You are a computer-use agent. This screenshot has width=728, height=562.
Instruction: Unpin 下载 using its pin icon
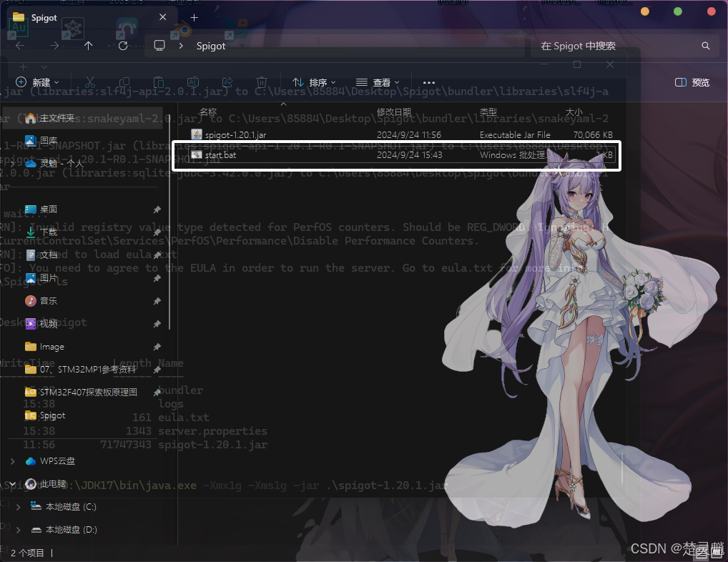pyautogui.click(x=157, y=232)
